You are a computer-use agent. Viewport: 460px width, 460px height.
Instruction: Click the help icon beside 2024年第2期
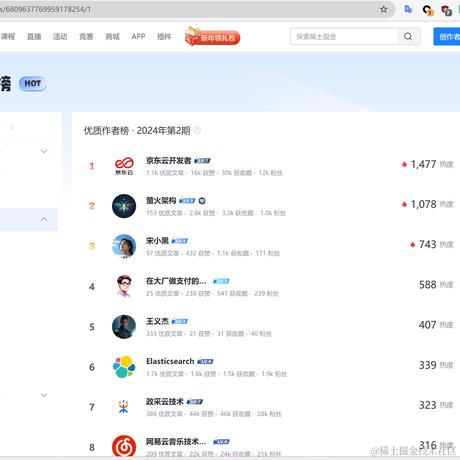197,130
